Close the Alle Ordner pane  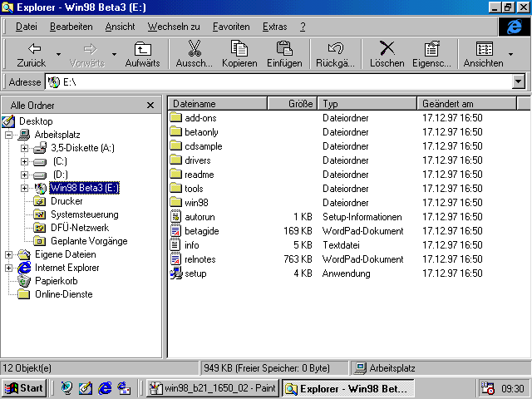[x=150, y=106]
